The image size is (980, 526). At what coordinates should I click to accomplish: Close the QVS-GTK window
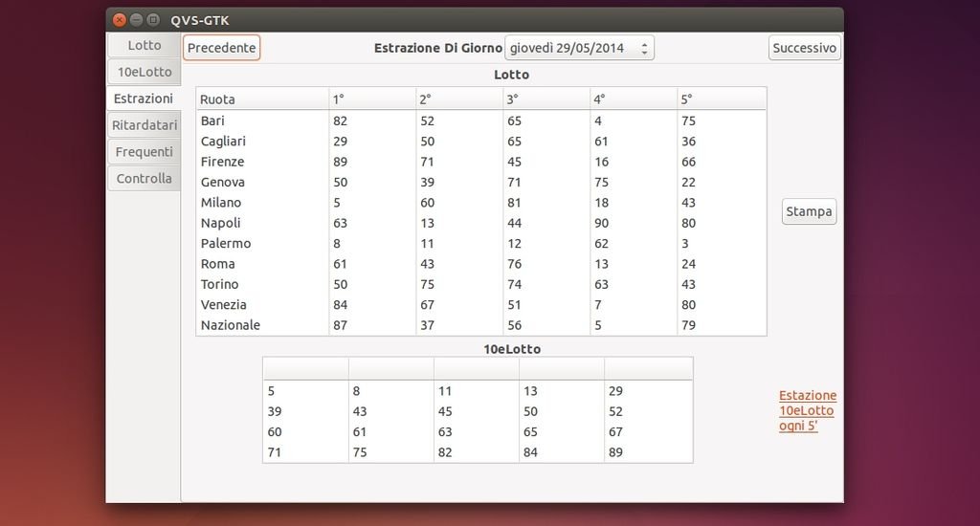(120, 19)
